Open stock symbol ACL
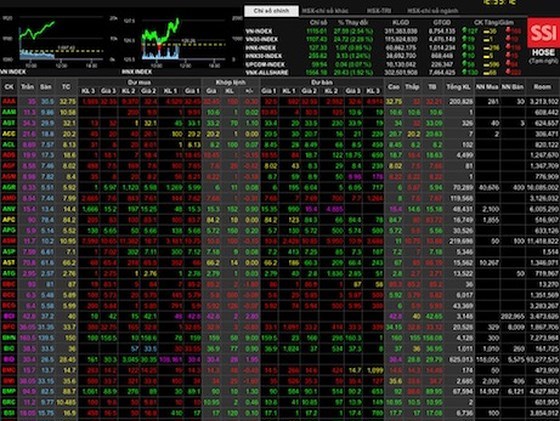 [9, 145]
